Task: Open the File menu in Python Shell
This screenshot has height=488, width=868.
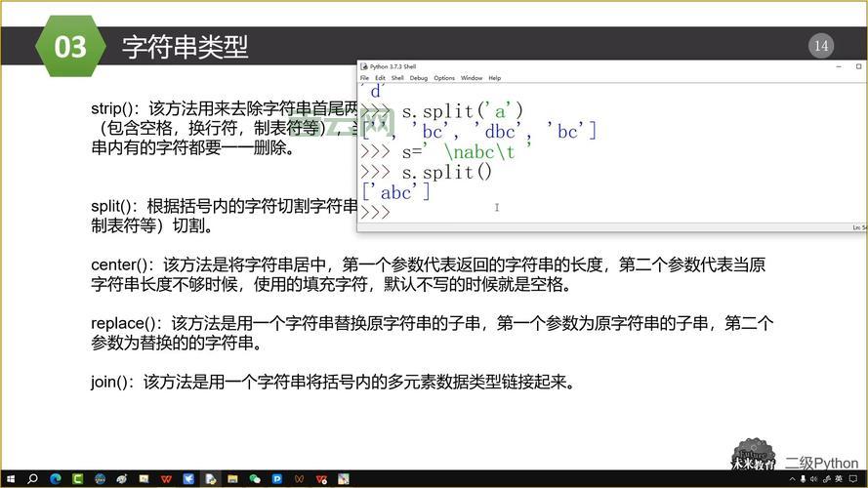Action: click(x=364, y=78)
